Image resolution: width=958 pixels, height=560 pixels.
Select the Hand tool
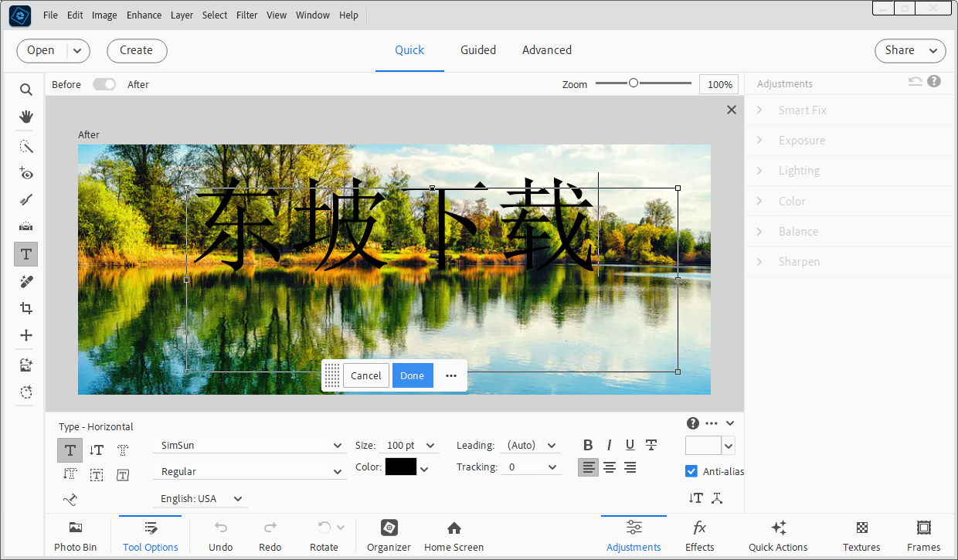click(25, 117)
